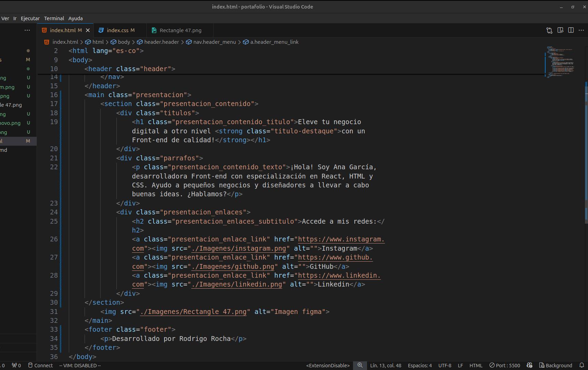This screenshot has width=588, height=370.
Task: Change language mode HTML in status bar
Action: pos(476,365)
